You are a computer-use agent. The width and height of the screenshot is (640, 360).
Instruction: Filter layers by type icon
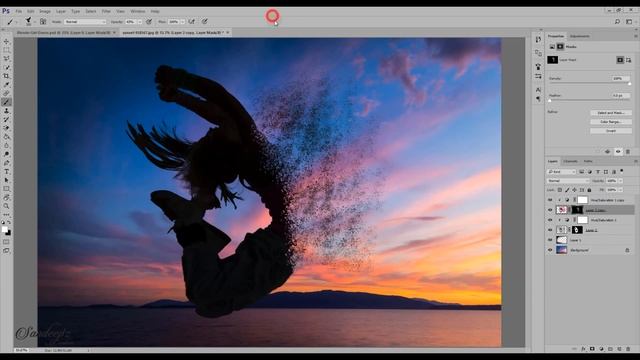click(x=598, y=172)
